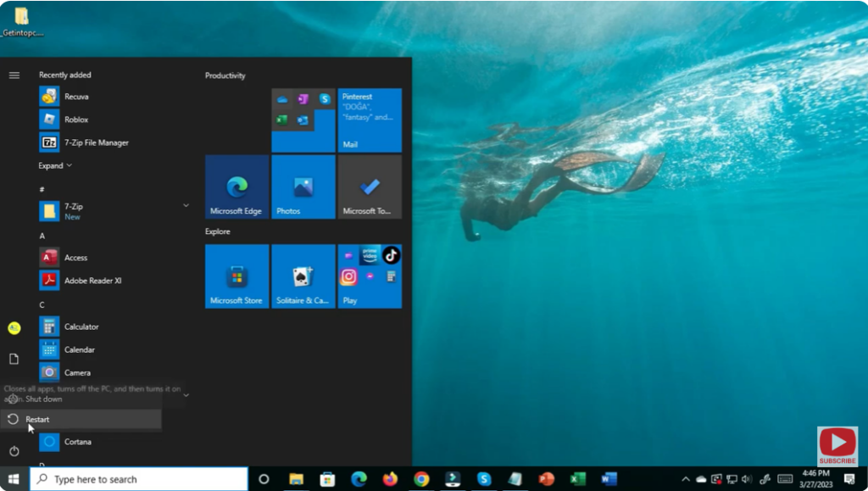Expand the Recently added apps list
This screenshot has width=868, height=491.
tap(53, 165)
